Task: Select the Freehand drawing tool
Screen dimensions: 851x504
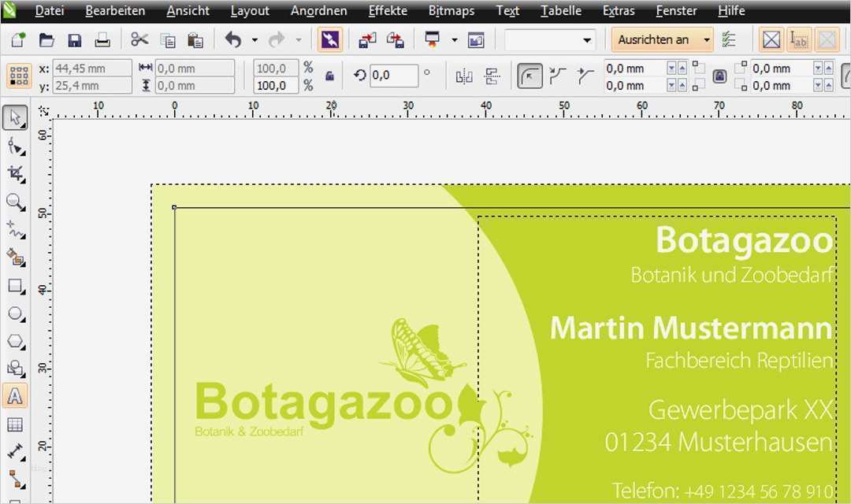Action: pyautogui.click(x=15, y=229)
